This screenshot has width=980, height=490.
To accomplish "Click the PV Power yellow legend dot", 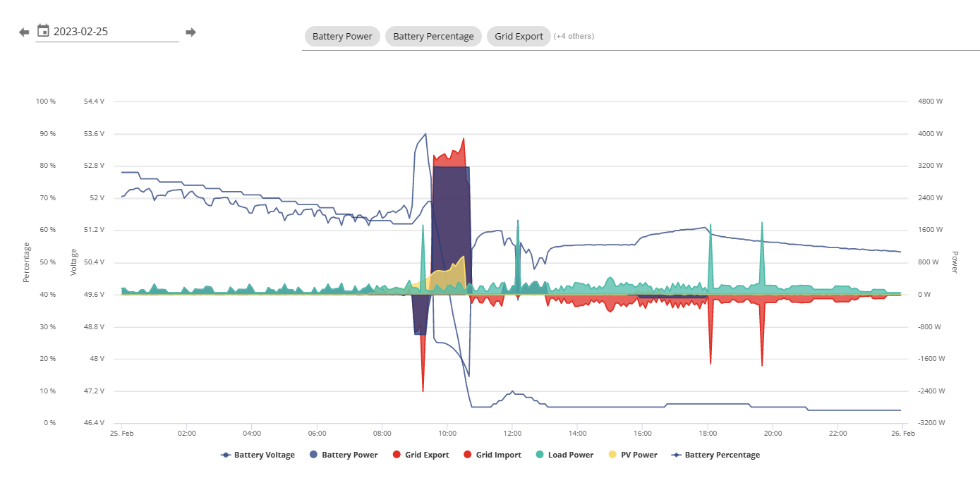I will [x=612, y=455].
